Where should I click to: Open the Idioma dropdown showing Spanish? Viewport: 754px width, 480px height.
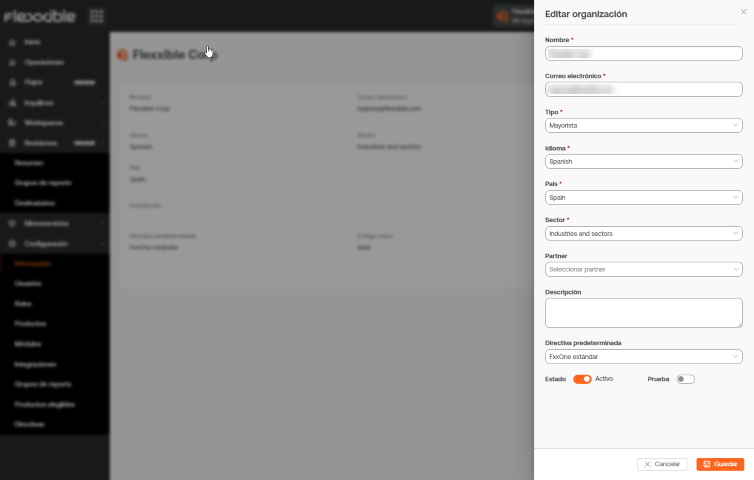(643, 162)
